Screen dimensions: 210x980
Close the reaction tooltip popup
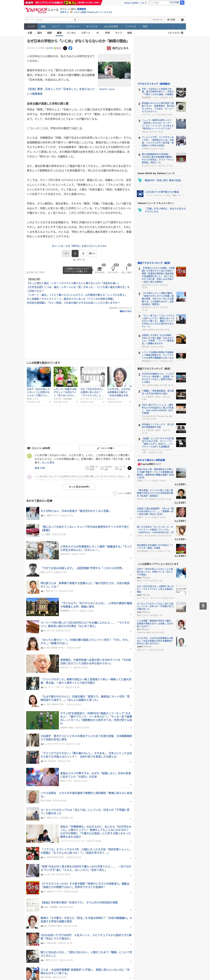tap(91, 268)
